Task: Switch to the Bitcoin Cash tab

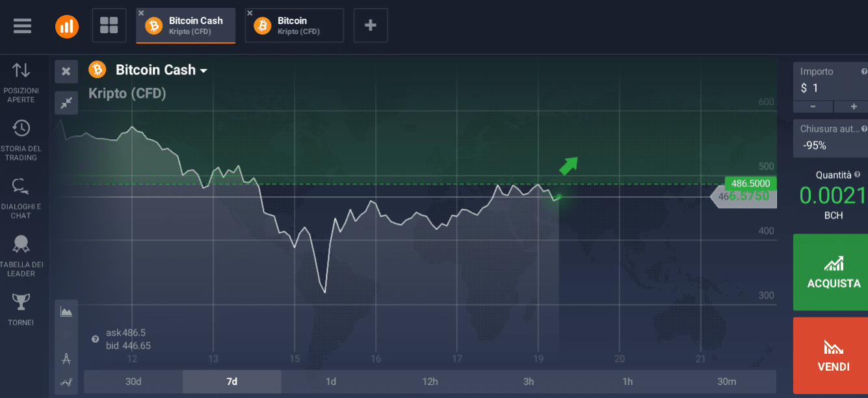Action: (x=185, y=25)
